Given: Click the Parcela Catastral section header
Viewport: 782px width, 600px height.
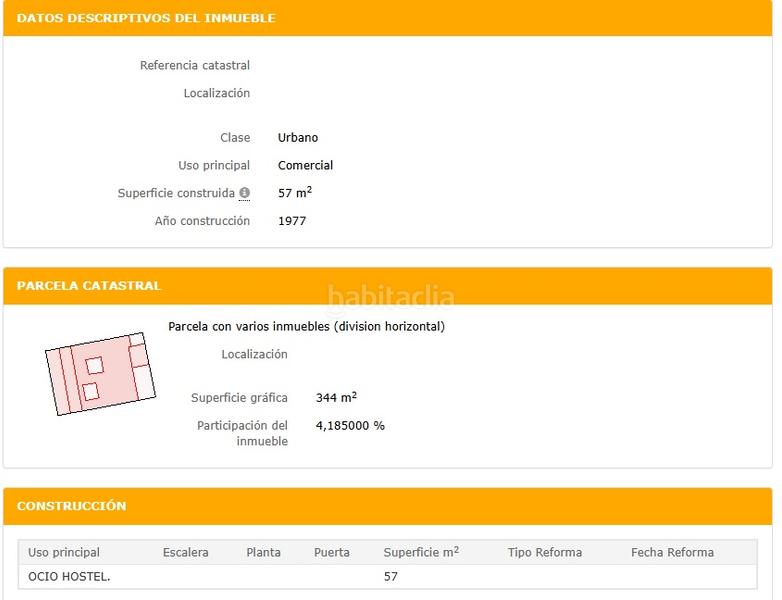Looking at the screenshot, I should coord(89,286).
